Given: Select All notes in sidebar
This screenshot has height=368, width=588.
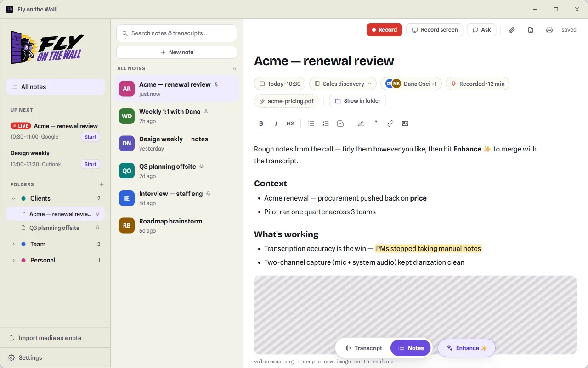Looking at the screenshot, I should pos(56,87).
